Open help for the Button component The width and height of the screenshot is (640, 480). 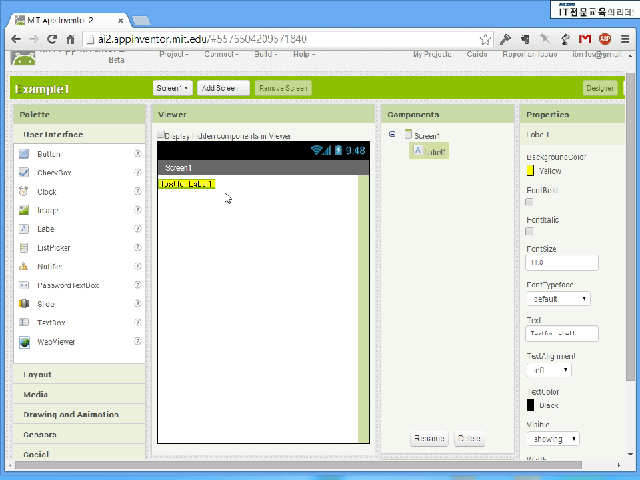(x=138, y=153)
